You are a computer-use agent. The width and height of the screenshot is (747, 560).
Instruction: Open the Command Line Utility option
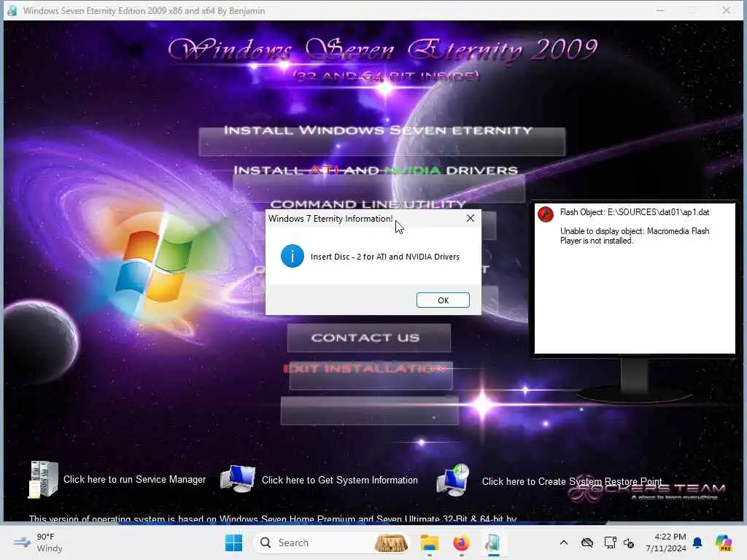tap(368, 205)
